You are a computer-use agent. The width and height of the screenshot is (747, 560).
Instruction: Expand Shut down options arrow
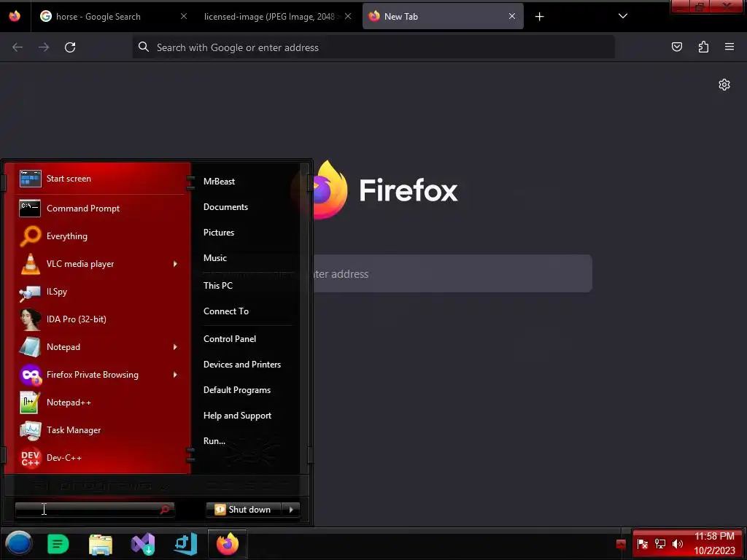tap(290, 510)
